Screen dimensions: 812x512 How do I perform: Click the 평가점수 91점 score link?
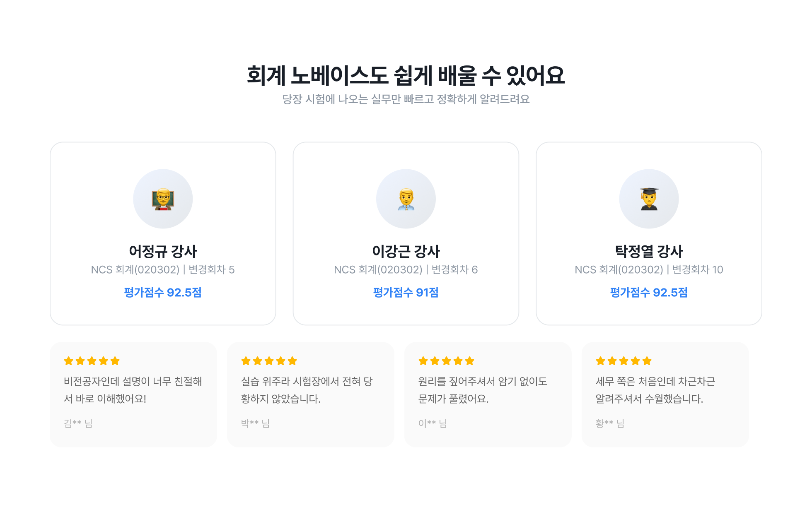pyautogui.click(x=406, y=293)
